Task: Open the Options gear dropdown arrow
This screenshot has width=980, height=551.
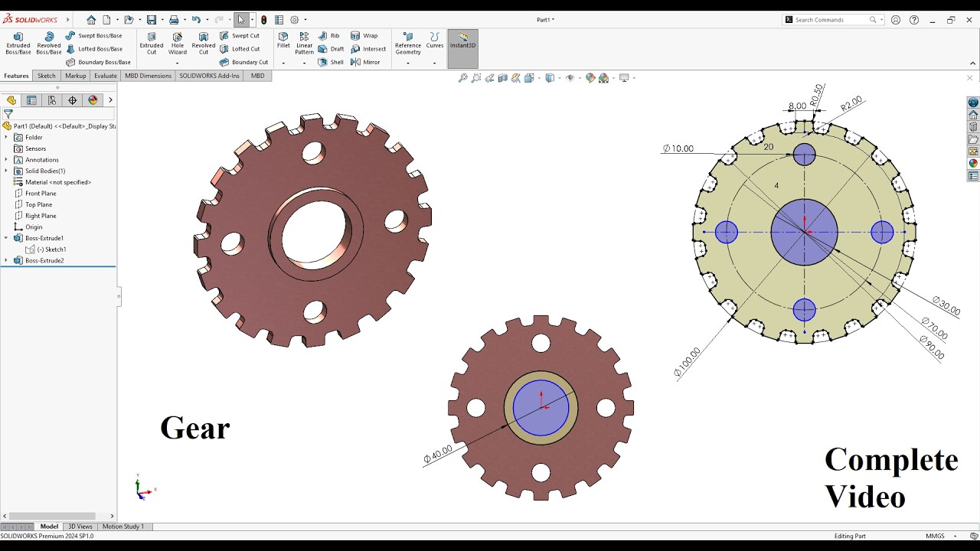Action: (x=305, y=20)
